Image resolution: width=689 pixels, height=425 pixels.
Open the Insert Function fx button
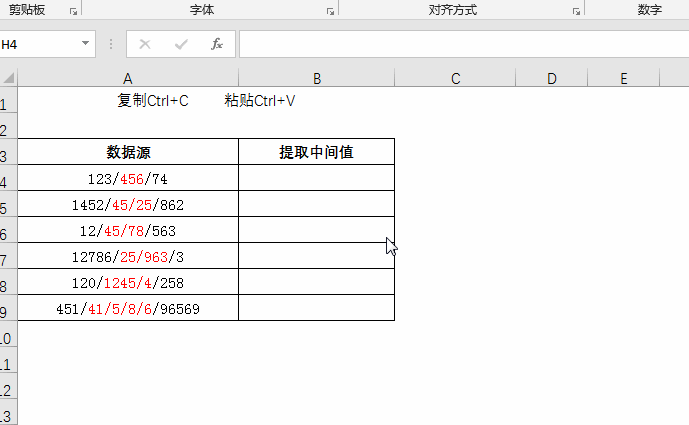[x=217, y=44]
